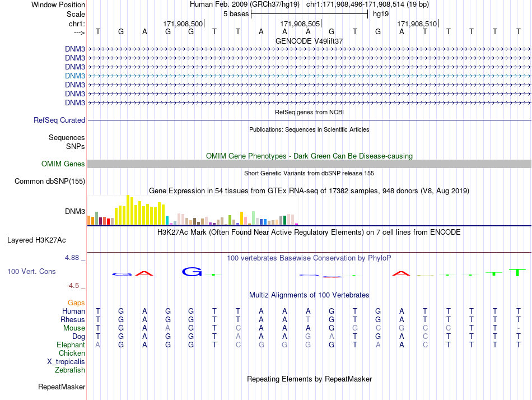The width and height of the screenshot is (532, 400).
Task: Open the RefSeq Curated track label
Action: pos(59,120)
